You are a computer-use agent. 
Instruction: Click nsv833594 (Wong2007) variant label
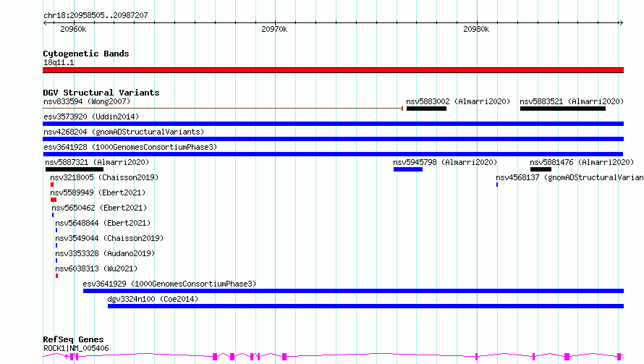pos(87,101)
